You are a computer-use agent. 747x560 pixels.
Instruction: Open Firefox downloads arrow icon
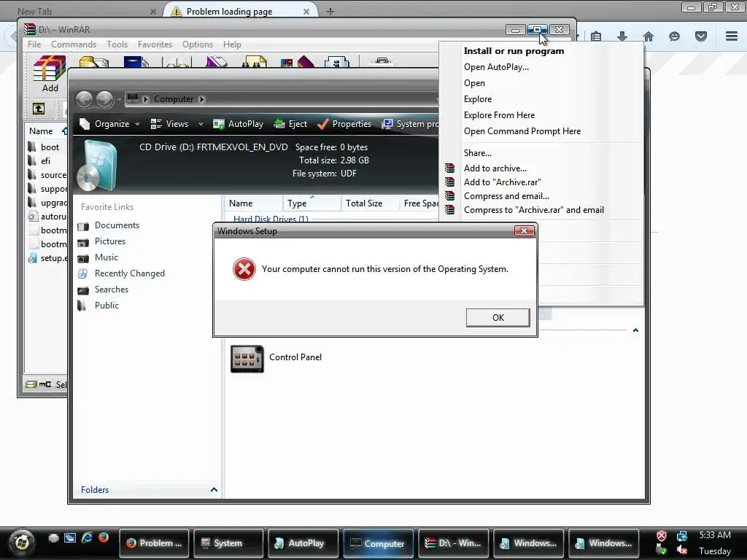(622, 36)
